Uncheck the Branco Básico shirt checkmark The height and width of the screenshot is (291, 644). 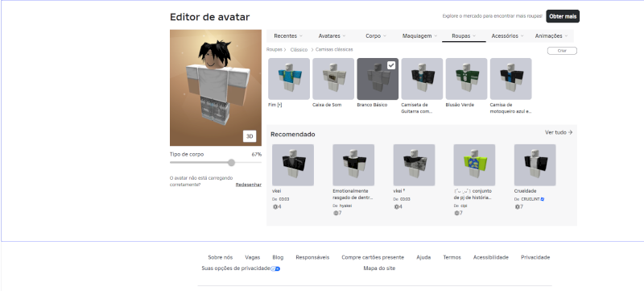pos(391,65)
